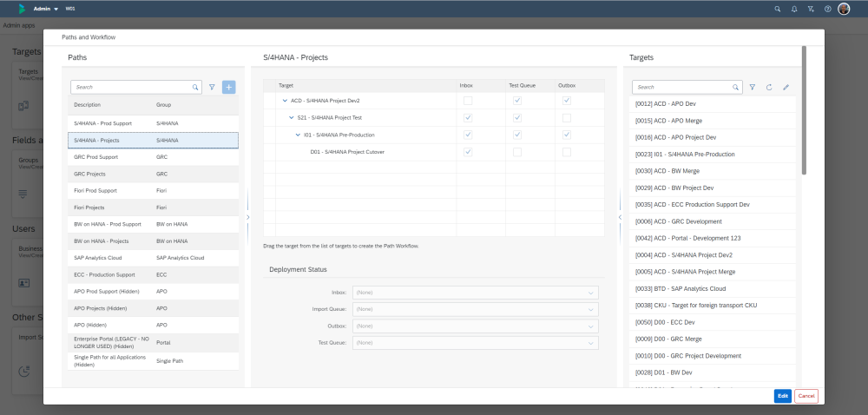Viewport: 868px width, 415px height.
Task: Click the application logo in the header
Action: click(x=22, y=9)
